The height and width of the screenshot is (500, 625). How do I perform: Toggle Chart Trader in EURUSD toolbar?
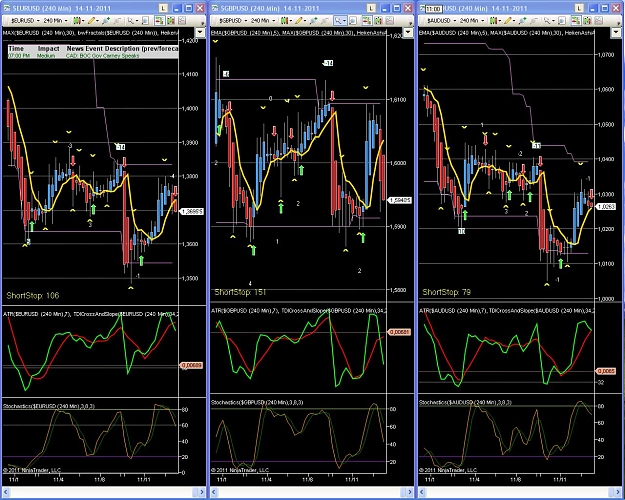click(159, 20)
